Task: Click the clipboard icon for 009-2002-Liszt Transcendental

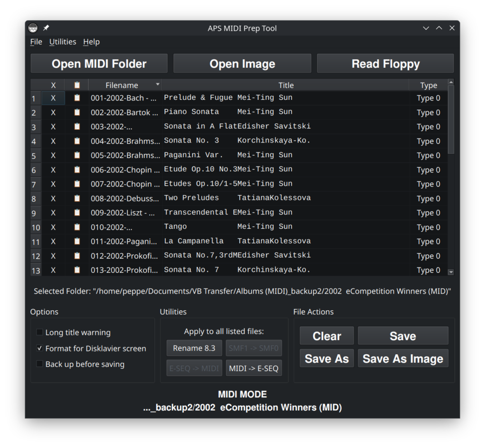Action: 77,213
